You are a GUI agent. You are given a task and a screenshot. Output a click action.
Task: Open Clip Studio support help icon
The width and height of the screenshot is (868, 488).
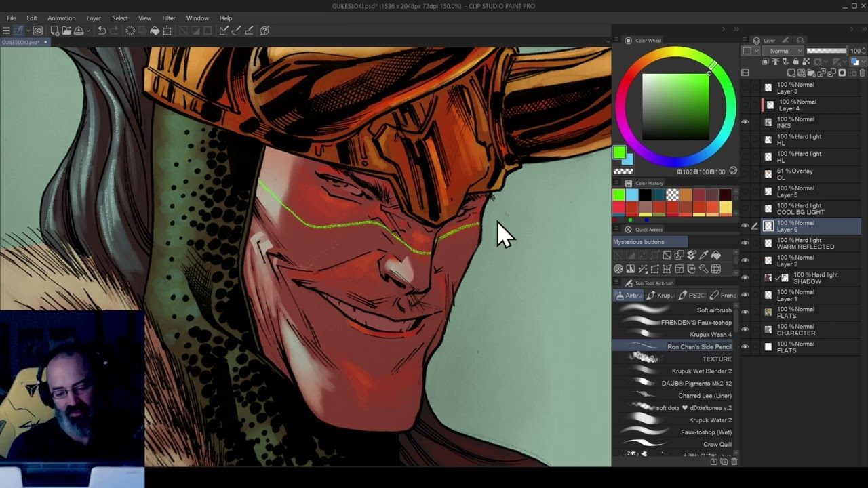[x=265, y=30]
